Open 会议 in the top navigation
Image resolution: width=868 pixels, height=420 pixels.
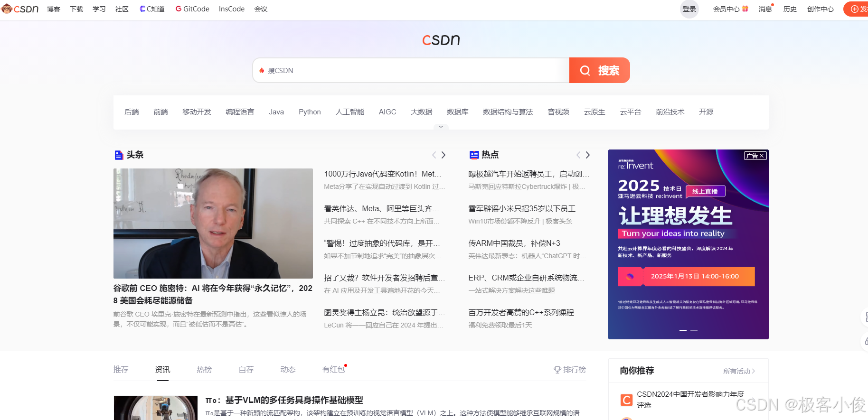tap(261, 9)
